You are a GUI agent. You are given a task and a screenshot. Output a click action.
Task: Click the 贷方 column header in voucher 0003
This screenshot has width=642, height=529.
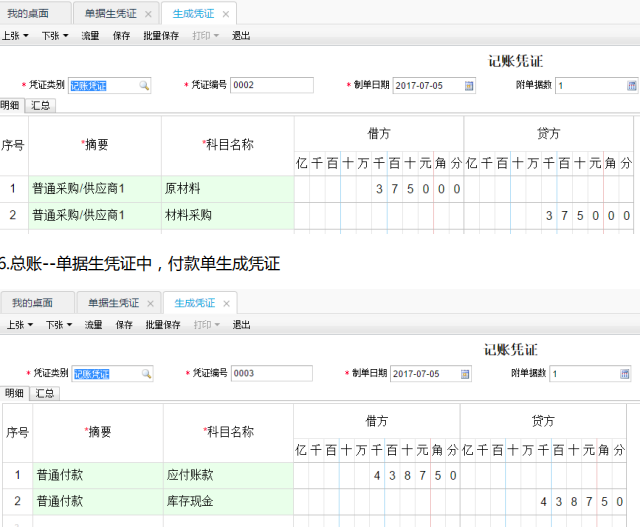click(x=543, y=421)
